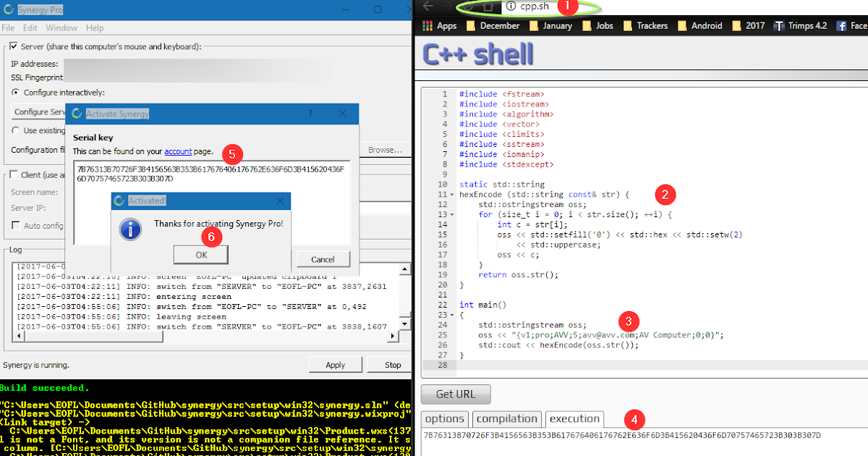Close the Activate Synergy dialog
The width and height of the screenshot is (868, 456).
pos(343,114)
